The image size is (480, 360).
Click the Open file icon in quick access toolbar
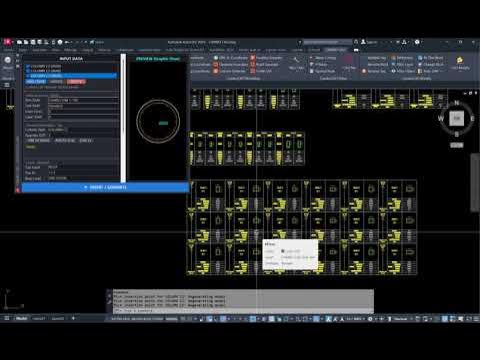[x=26, y=42]
